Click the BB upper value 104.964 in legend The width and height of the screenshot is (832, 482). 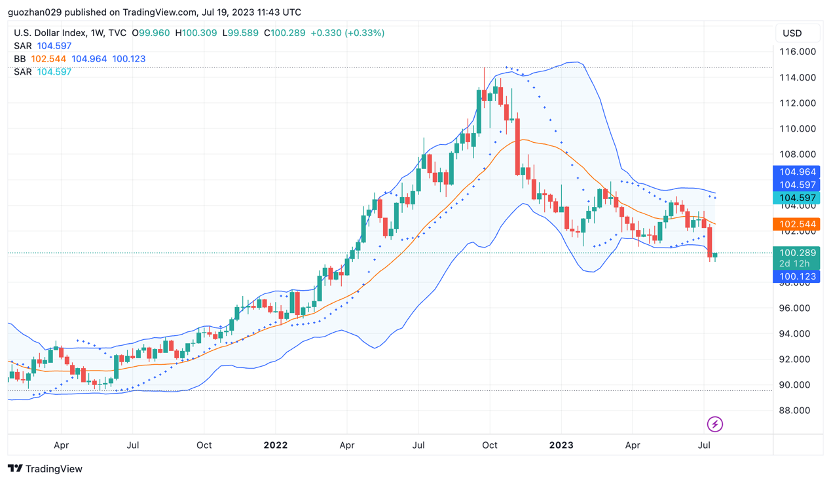(89, 59)
